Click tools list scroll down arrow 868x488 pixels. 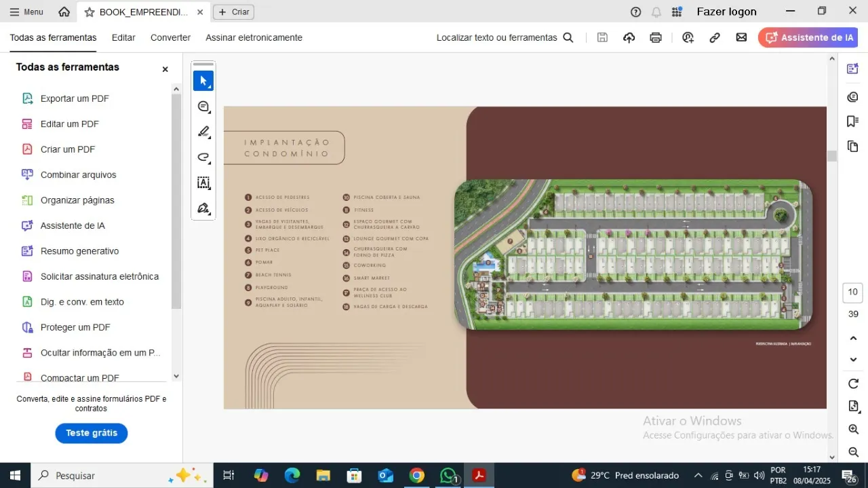tap(176, 376)
